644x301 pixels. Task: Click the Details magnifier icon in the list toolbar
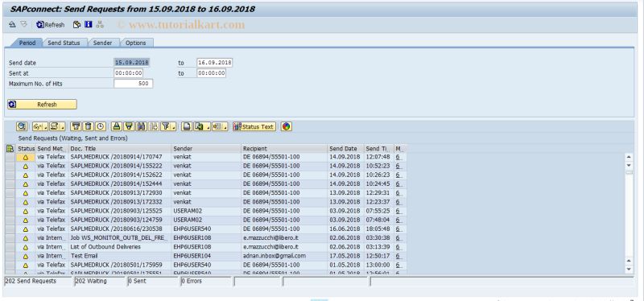click(22, 126)
